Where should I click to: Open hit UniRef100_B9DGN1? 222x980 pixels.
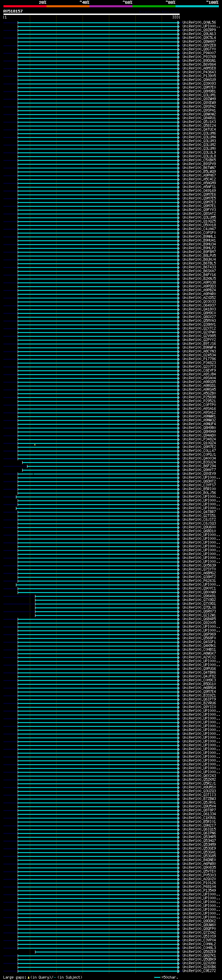coord(199,60)
